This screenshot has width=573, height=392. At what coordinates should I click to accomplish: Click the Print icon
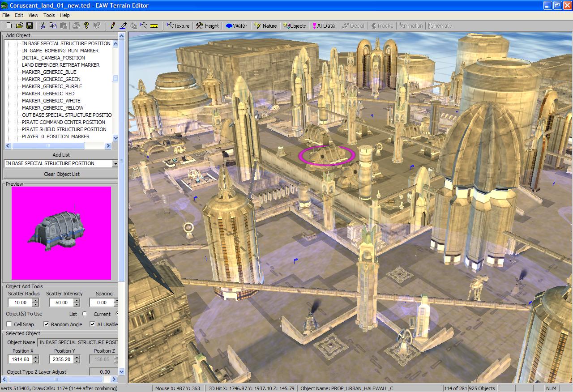pyautogui.click(x=76, y=26)
